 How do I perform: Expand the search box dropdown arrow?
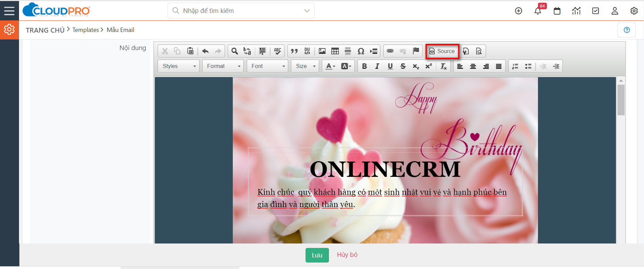[x=307, y=11]
